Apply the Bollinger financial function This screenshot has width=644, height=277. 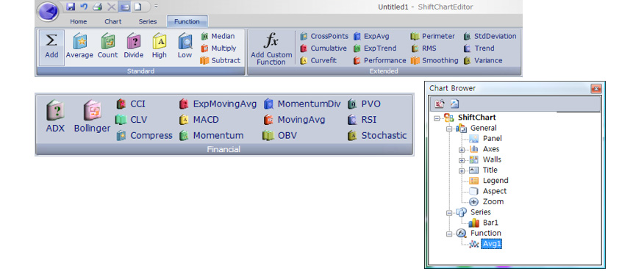tap(92, 111)
